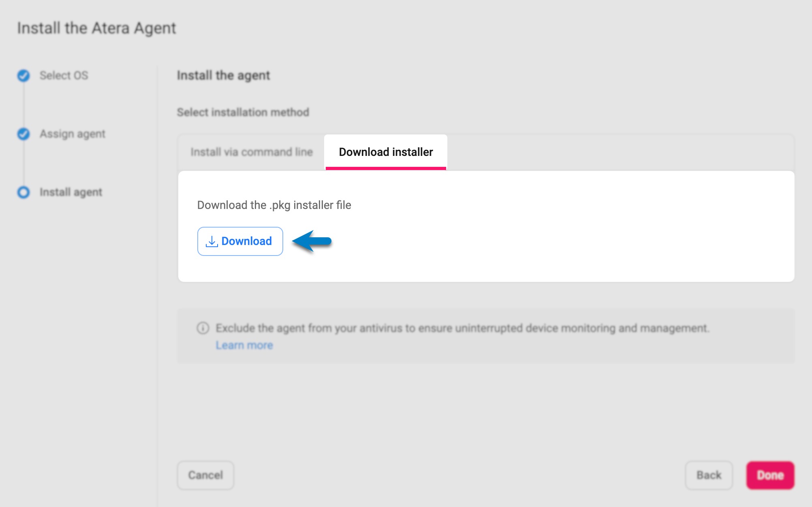Click the antivirus exclusion notice text

tap(462, 328)
